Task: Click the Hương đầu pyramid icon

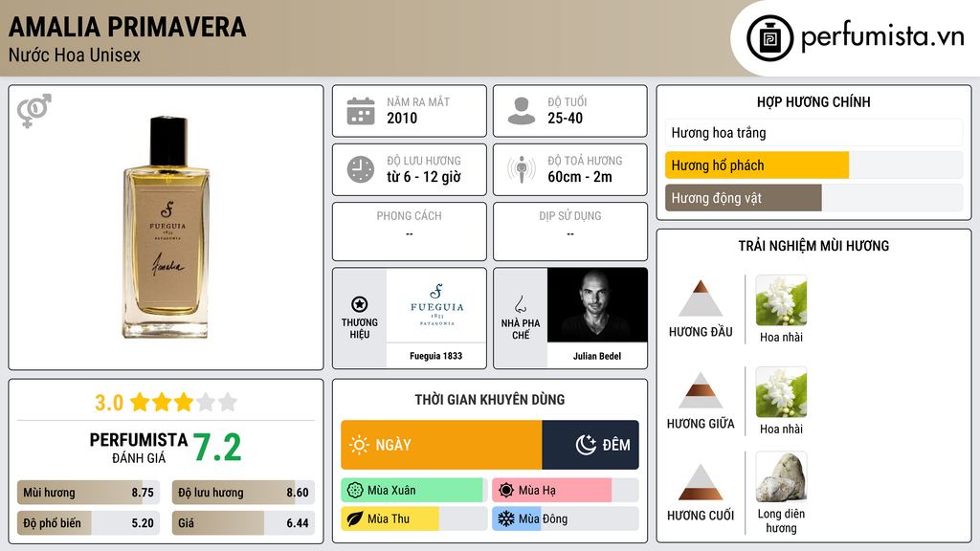Action: (701, 298)
